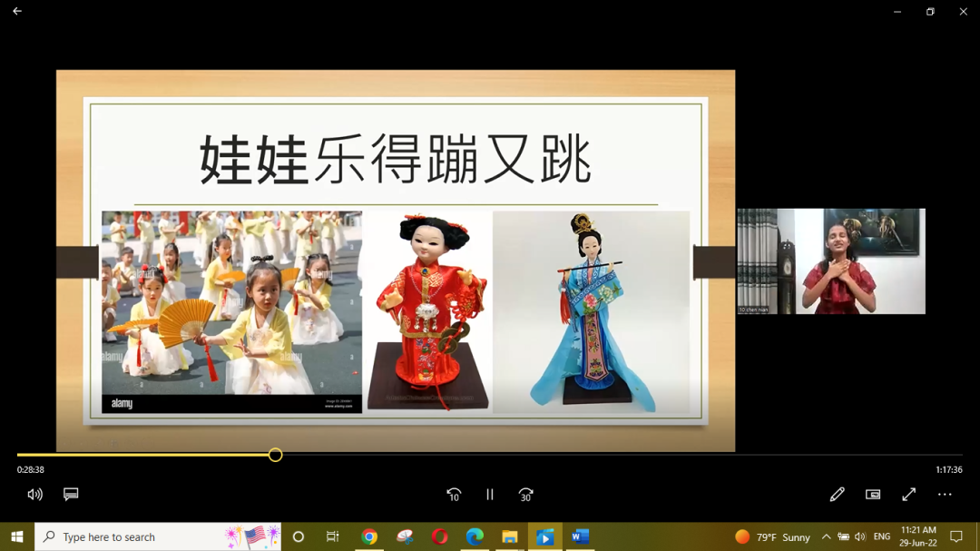Pause the video playback

coord(490,495)
